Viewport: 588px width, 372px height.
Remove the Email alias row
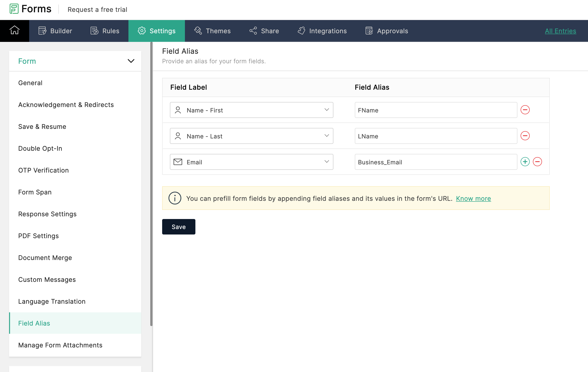pyautogui.click(x=537, y=162)
